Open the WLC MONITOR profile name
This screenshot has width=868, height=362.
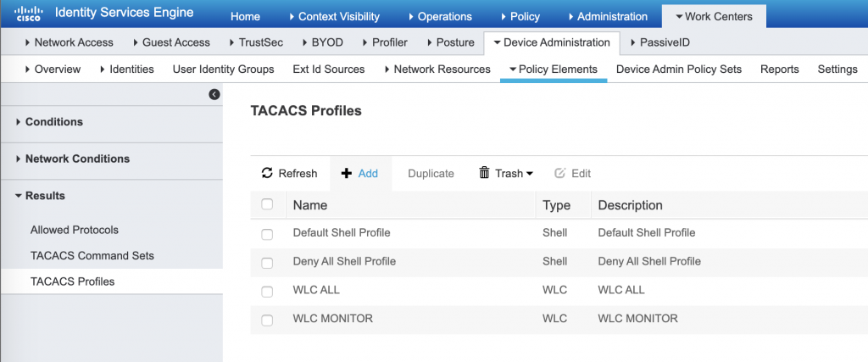pyautogui.click(x=332, y=319)
